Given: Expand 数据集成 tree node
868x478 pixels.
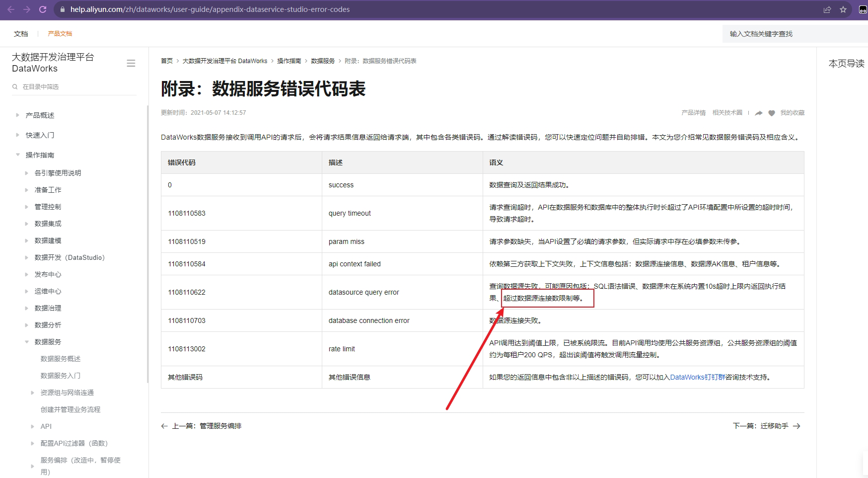Looking at the screenshot, I should (27, 224).
